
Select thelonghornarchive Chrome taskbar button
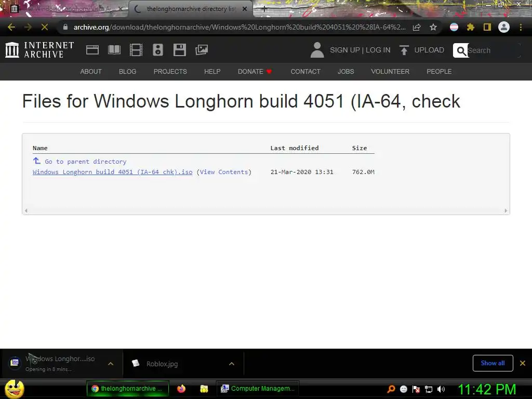point(127,389)
